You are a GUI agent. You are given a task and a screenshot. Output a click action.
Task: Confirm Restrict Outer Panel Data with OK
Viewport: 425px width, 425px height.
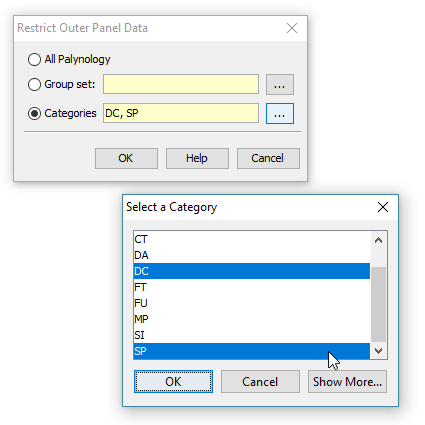(x=126, y=158)
